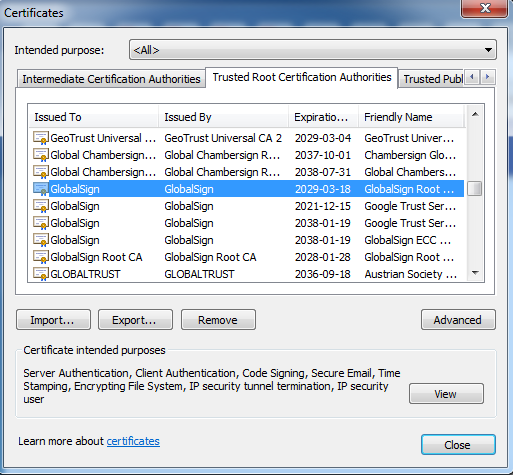Viewport: 513px width, 475px height.
Task: Click the Export... button
Action: (135, 320)
